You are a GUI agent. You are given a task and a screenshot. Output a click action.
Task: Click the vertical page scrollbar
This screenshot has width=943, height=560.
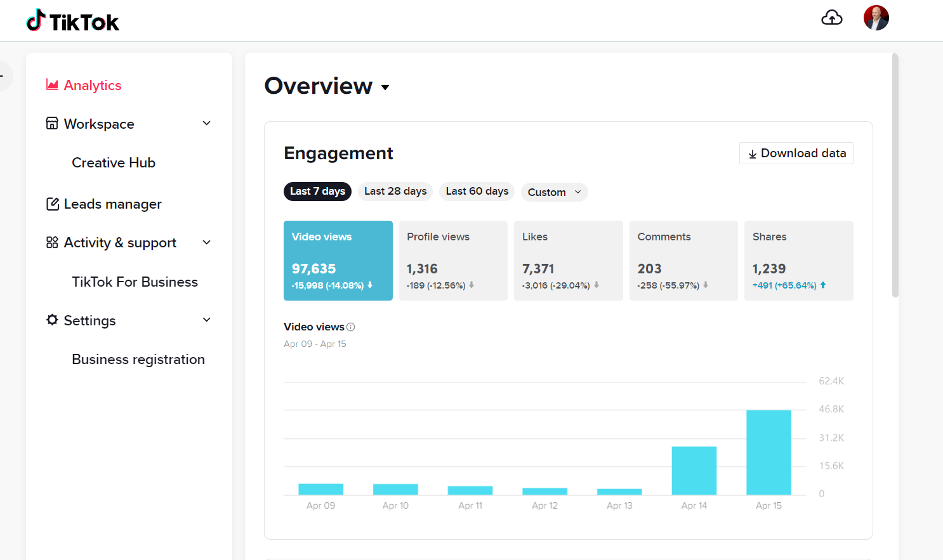click(895, 175)
